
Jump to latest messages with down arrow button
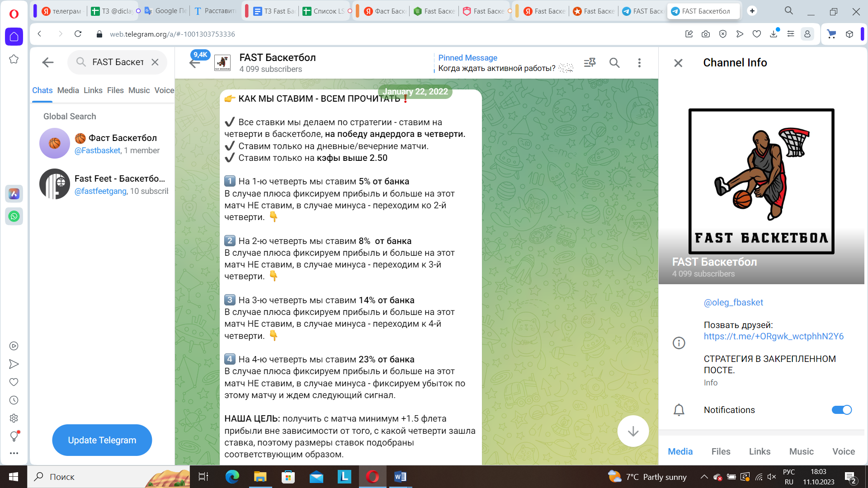click(633, 431)
